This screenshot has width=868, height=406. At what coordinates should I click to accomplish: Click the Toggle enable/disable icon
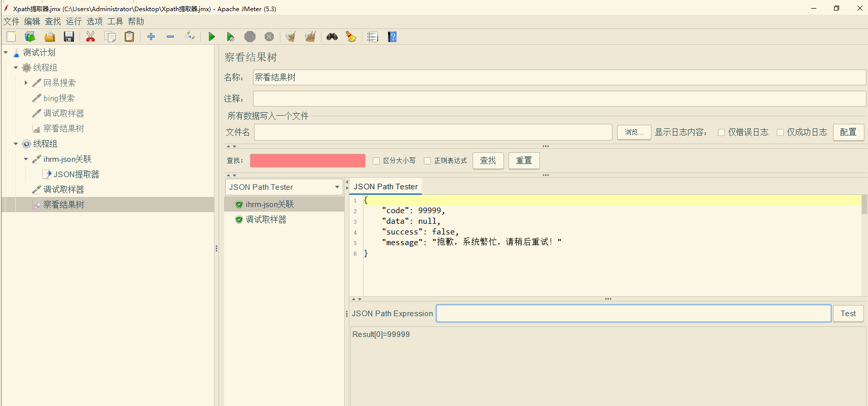click(190, 37)
